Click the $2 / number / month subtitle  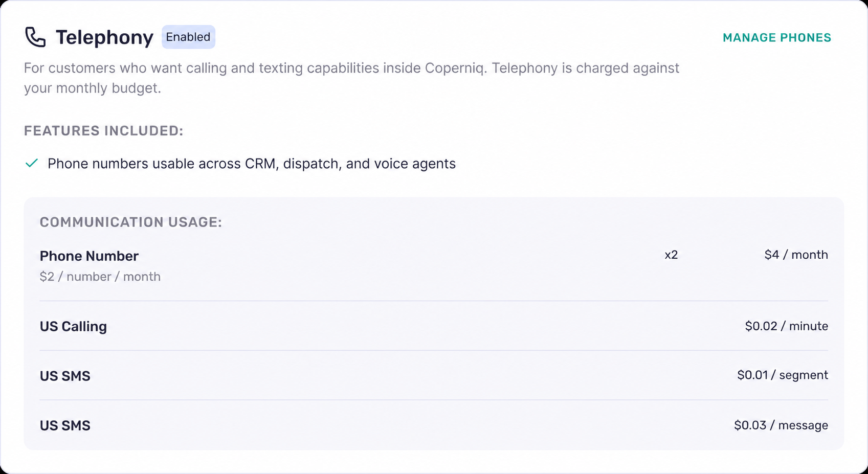(x=100, y=277)
